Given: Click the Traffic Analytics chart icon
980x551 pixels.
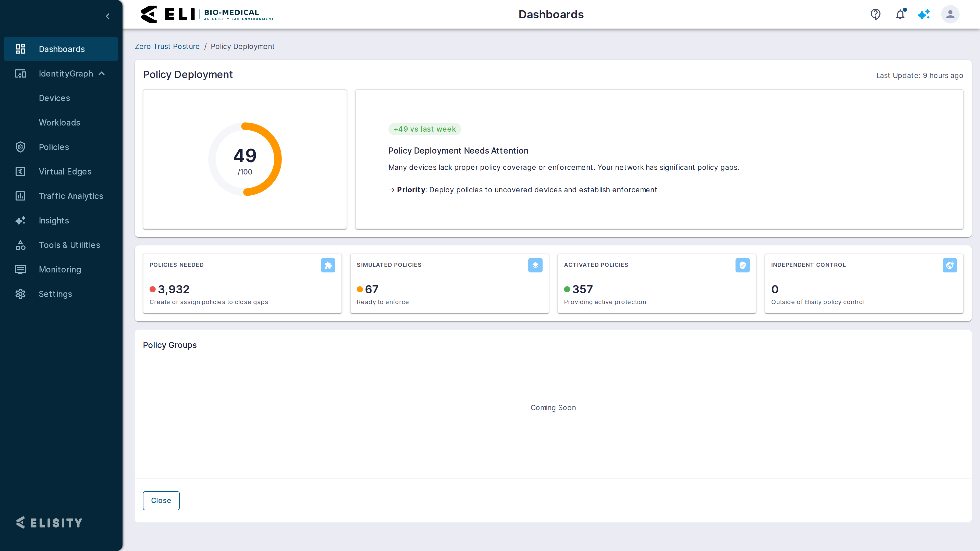Looking at the screenshot, I should (20, 196).
